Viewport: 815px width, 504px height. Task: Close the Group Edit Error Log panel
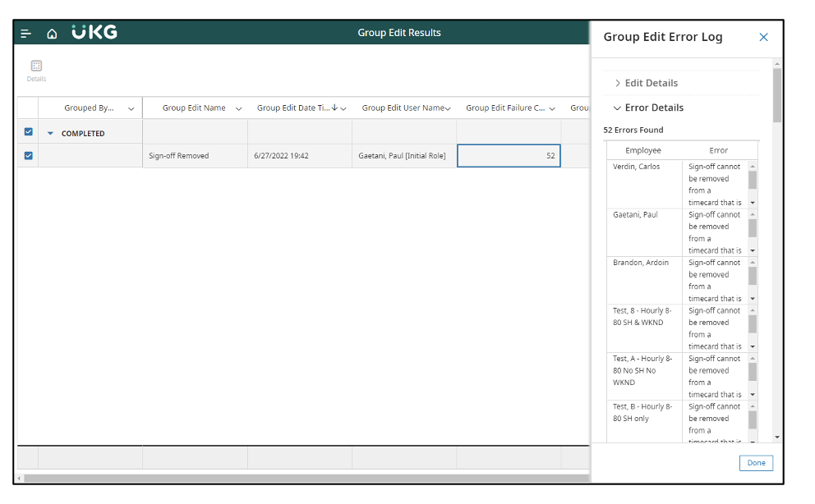coord(763,37)
